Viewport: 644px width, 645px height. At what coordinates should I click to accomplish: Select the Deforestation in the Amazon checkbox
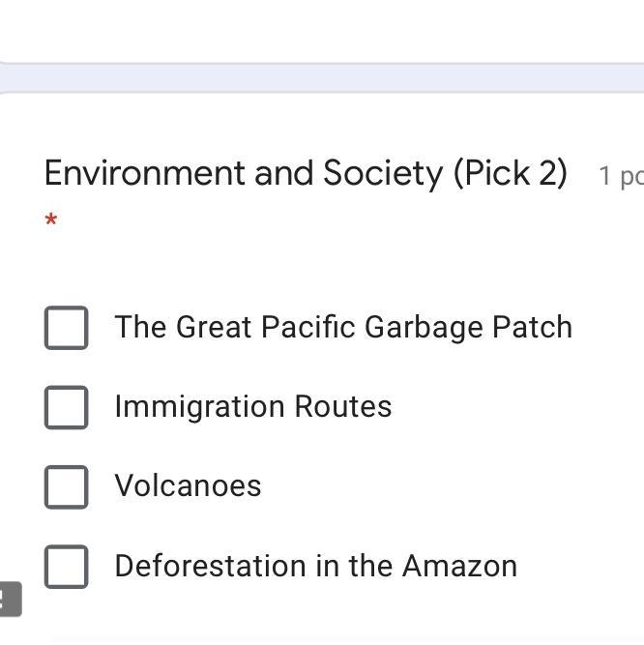click(67, 566)
